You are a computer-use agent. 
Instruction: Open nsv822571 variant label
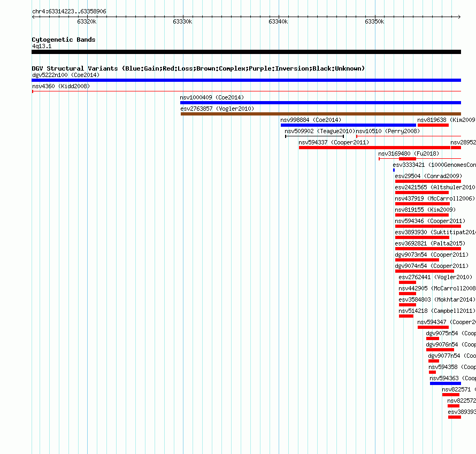pyautogui.click(x=459, y=389)
